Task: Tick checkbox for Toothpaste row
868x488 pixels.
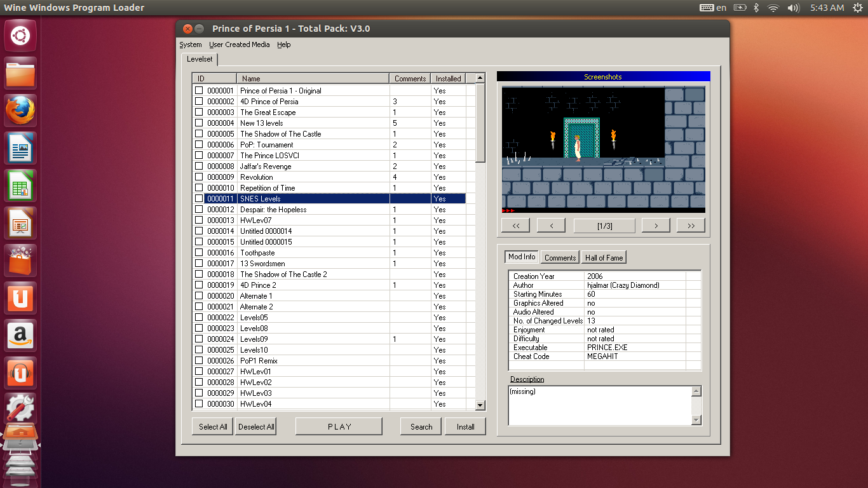Action: click(x=199, y=252)
